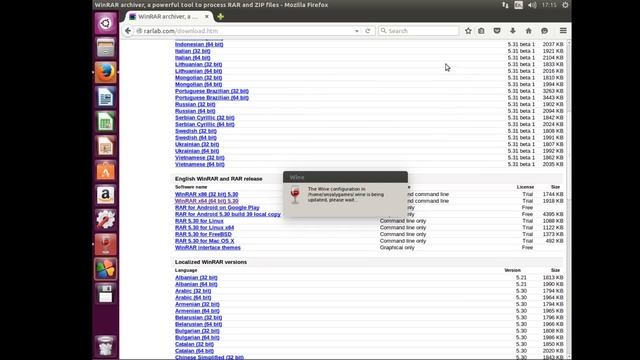Download Portuguese Brazilian (32 bit) beta

(x=212, y=91)
